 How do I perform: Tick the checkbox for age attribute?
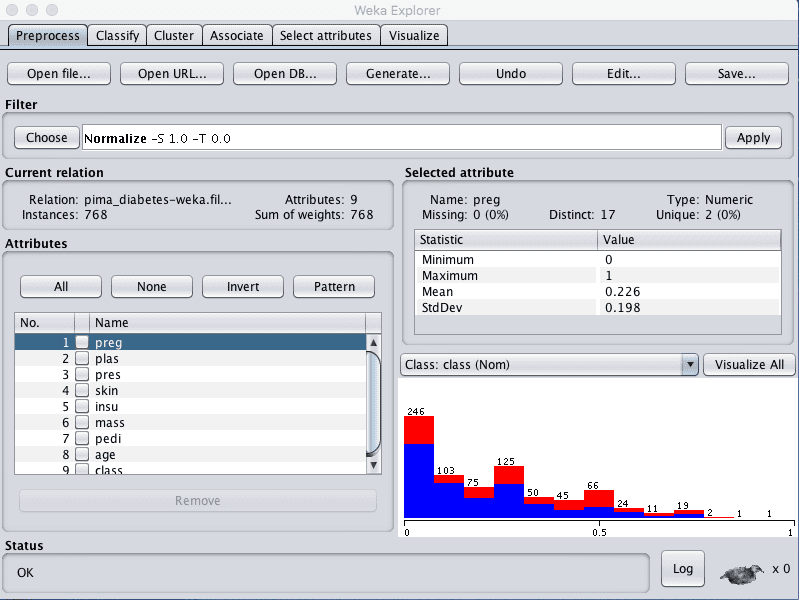82,455
